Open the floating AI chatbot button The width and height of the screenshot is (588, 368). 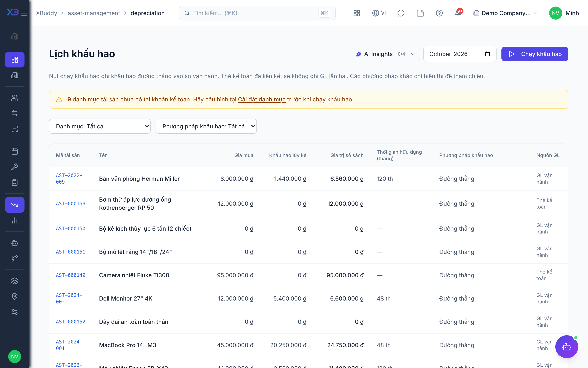(x=566, y=347)
